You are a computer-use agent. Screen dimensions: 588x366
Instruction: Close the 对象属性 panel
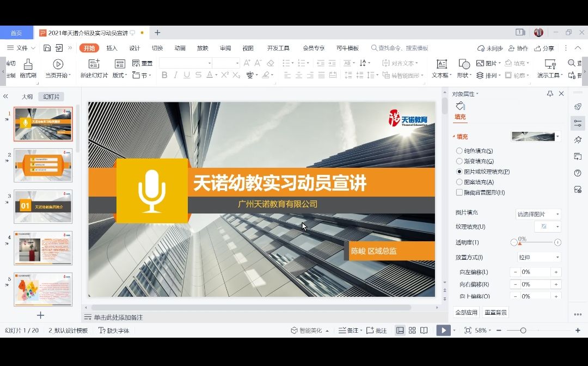click(561, 94)
